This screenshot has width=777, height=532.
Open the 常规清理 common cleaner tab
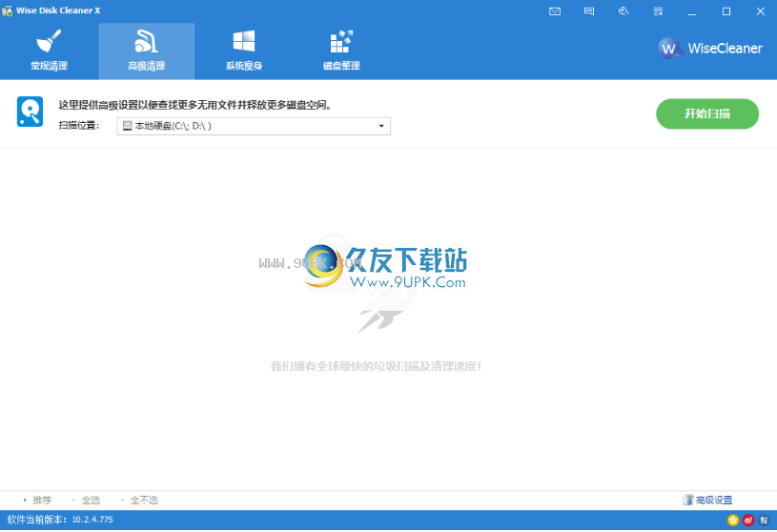pos(49,51)
